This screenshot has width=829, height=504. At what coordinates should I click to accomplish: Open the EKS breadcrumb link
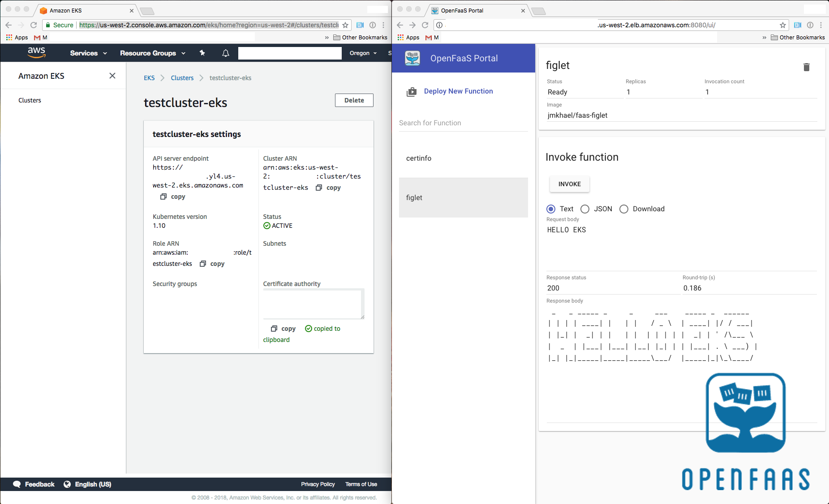(x=149, y=78)
